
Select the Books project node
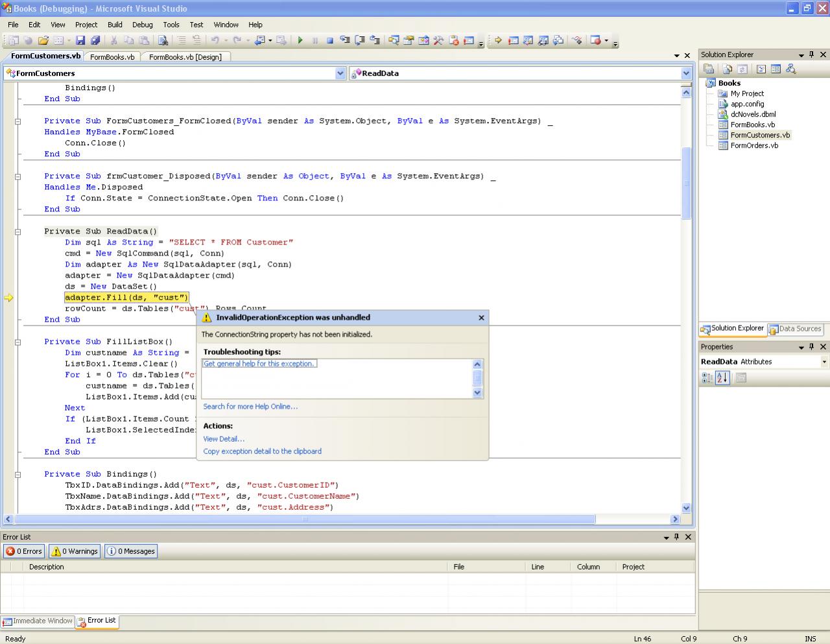729,83
